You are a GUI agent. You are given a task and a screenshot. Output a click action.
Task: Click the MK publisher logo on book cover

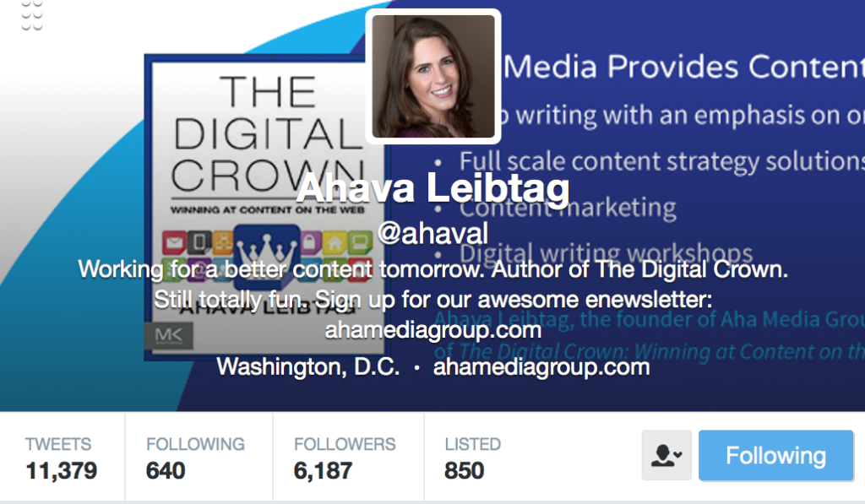(169, 335)
